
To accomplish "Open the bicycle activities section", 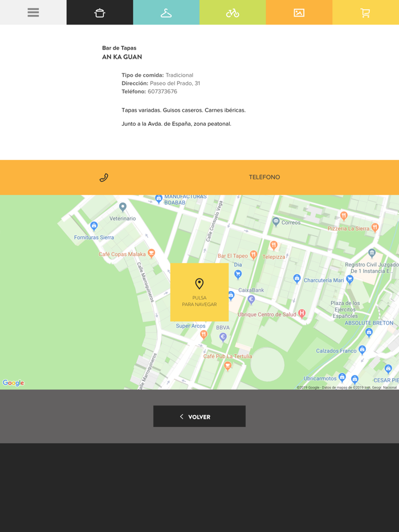I will 233,13.
